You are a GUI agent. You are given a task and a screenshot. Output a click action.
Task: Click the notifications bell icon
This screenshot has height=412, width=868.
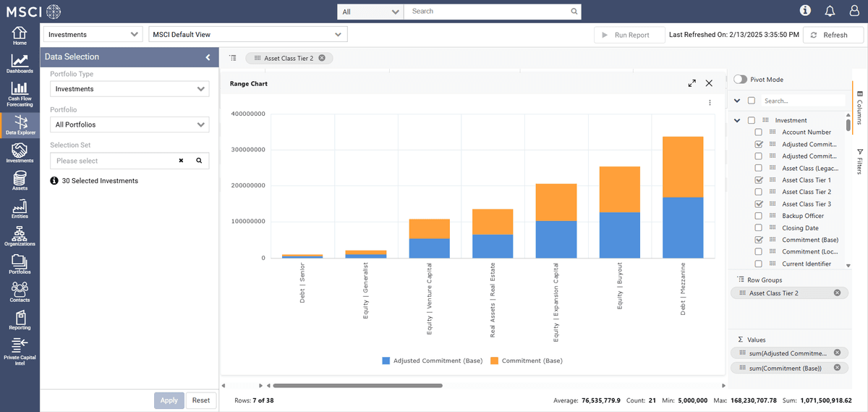pos(830,11)
